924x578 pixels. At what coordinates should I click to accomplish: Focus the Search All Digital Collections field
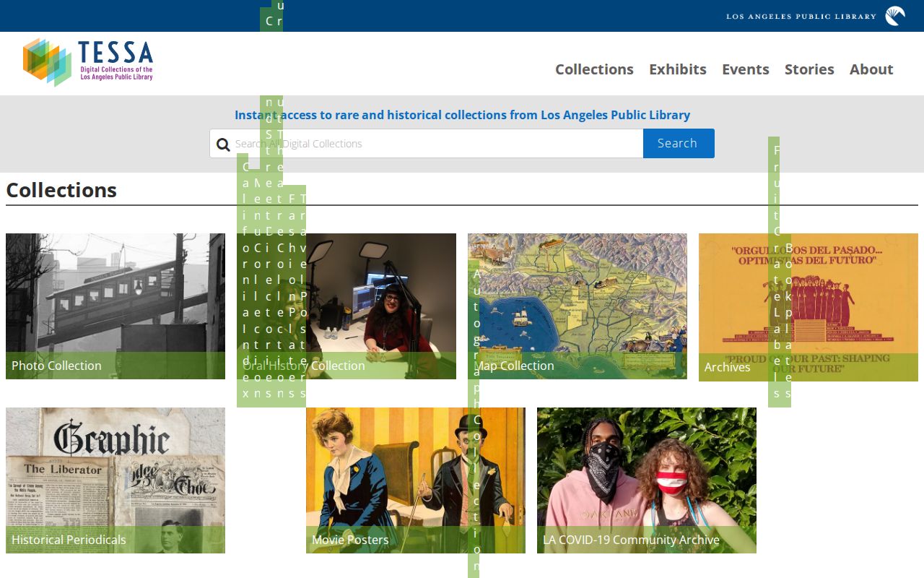click(x=427, y=143)
